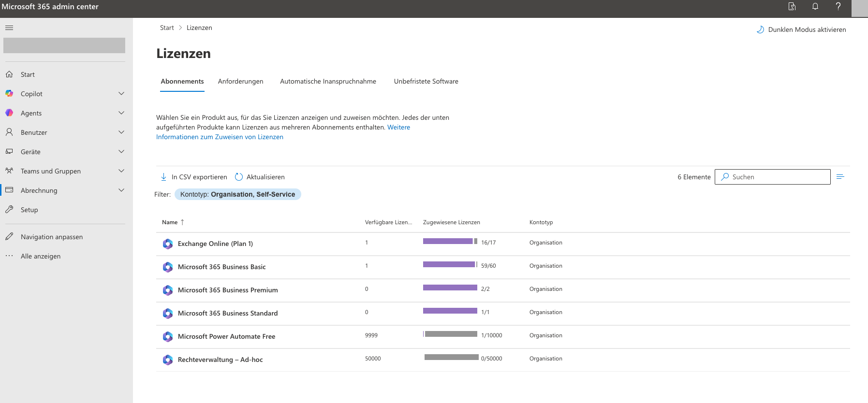Expand the Benutzer navigation section
868x403 pixels.
(x=121, y=132)
